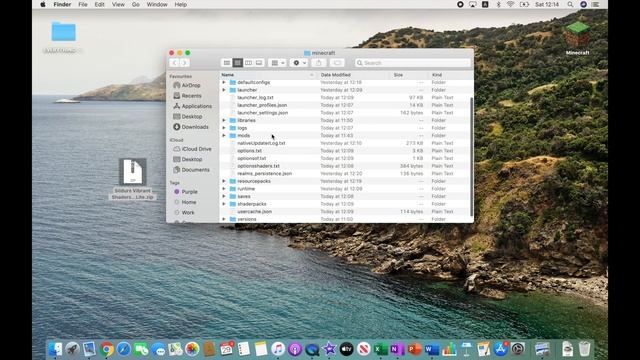Image resolution: width=640 pixels, height=360 pixels.
Task: Open the Trash in the Dock
Action: click(584, 349)
